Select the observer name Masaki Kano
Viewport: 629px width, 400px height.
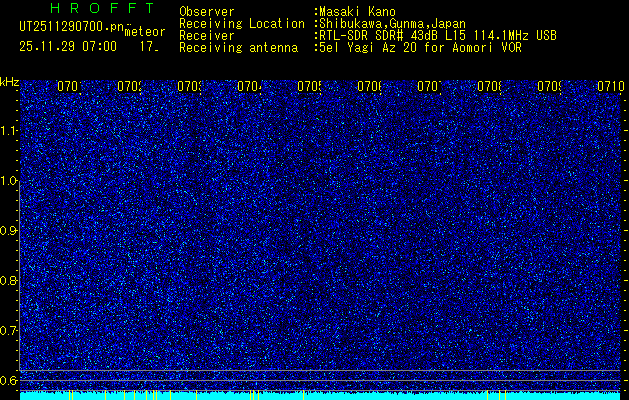tap(357, 12)
